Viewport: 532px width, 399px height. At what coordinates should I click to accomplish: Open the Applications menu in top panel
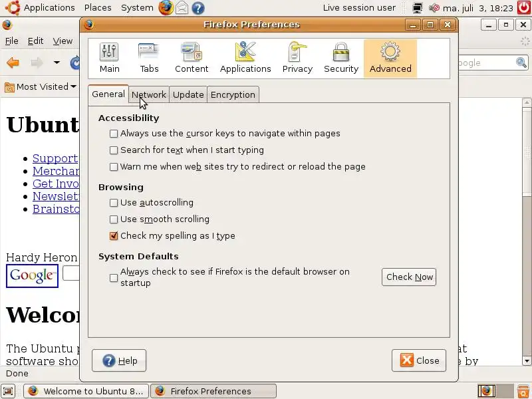49,7
